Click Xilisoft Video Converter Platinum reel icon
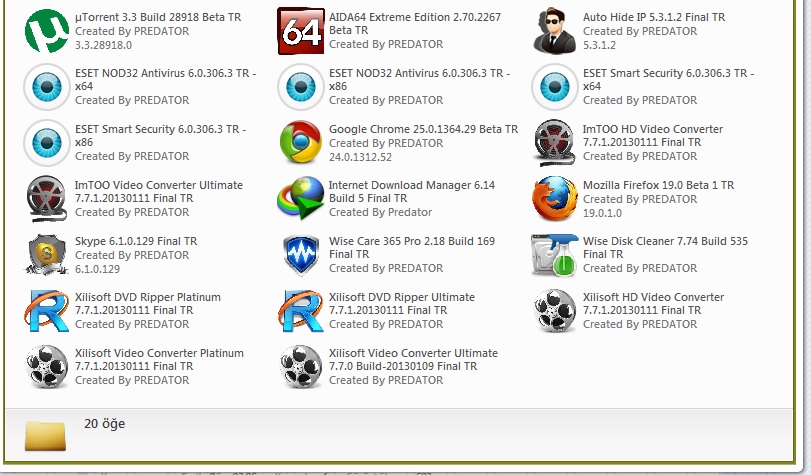 [47, 366]
